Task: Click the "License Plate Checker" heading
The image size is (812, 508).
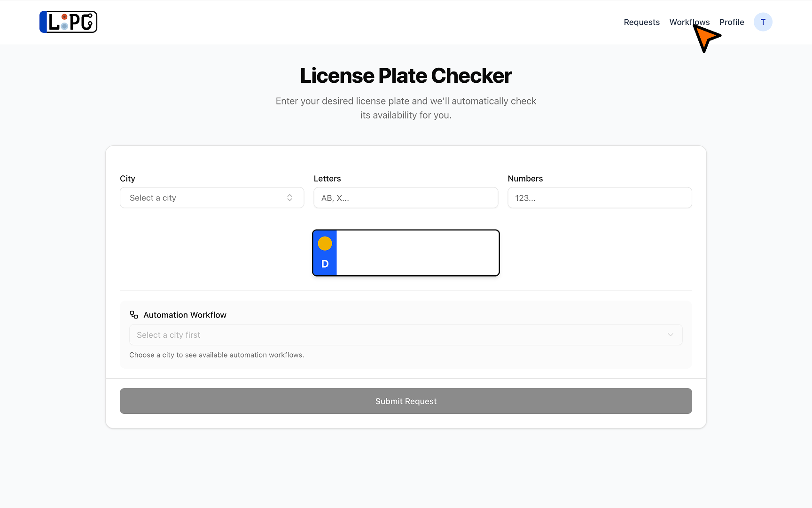Action: click(x=406, y=76)
